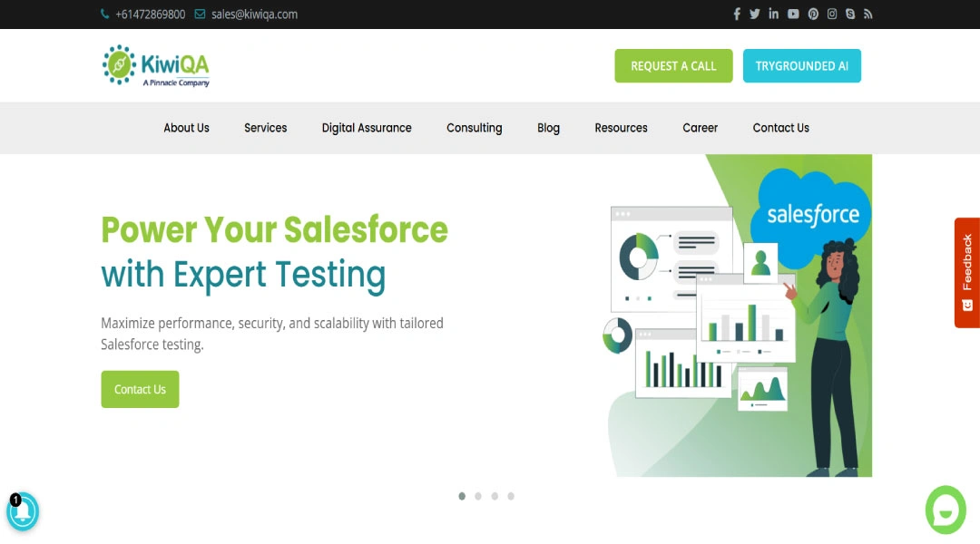Click the green Contact Us hero button
The width and height of the screenshot is (980, 544).
[140, 389]
